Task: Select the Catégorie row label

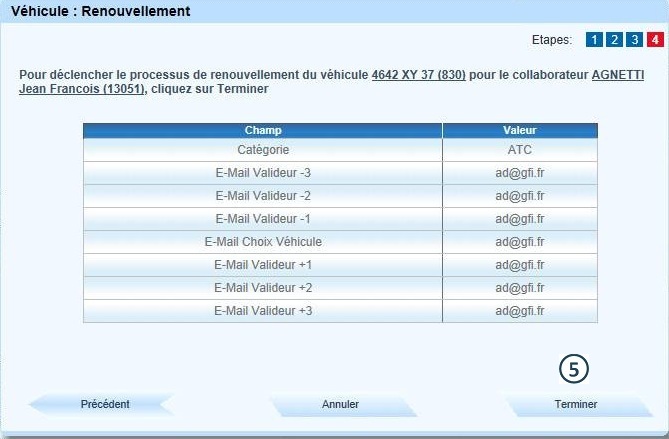Action: point(262,150)
